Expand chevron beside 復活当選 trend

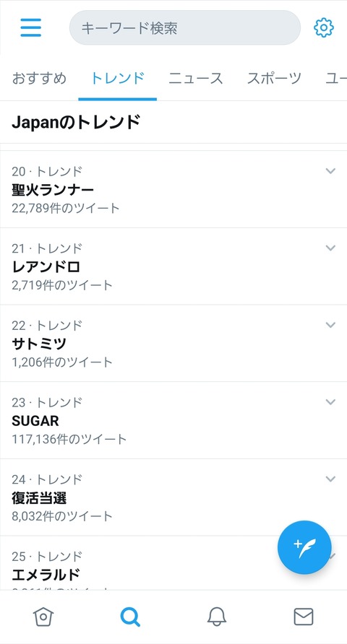tap(330, 479)
